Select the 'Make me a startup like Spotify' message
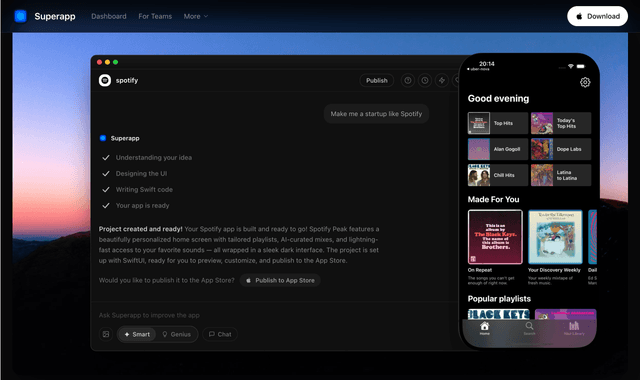 click(376, 114)
